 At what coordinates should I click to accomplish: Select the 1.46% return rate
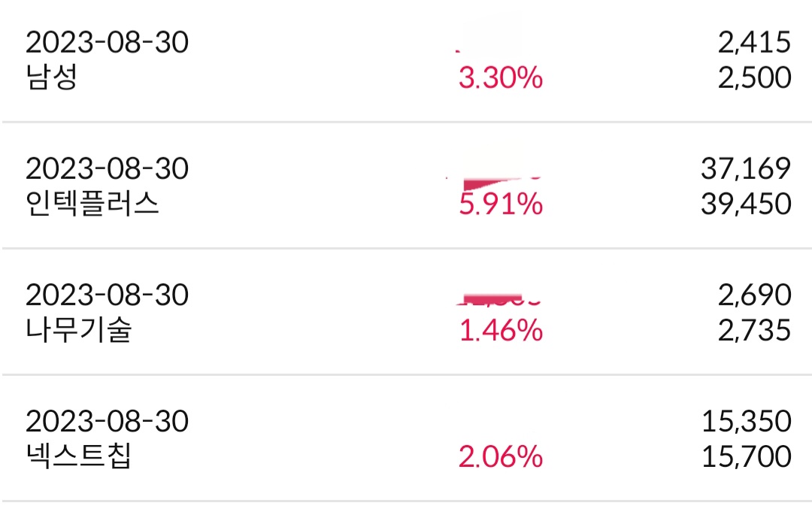click(x=500, y=331)
